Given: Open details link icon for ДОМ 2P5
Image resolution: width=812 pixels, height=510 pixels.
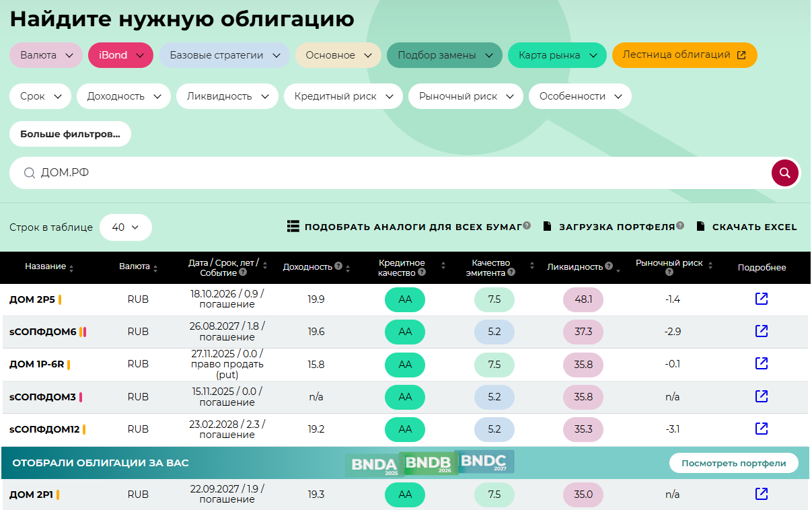Looking at the screenshot, I should point(762,299).
